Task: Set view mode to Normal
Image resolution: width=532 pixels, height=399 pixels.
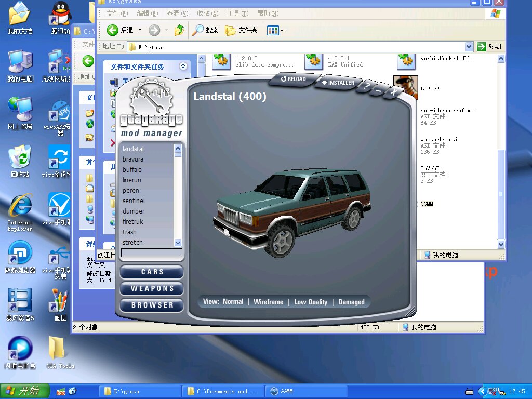Action: (x=233, y=302)
